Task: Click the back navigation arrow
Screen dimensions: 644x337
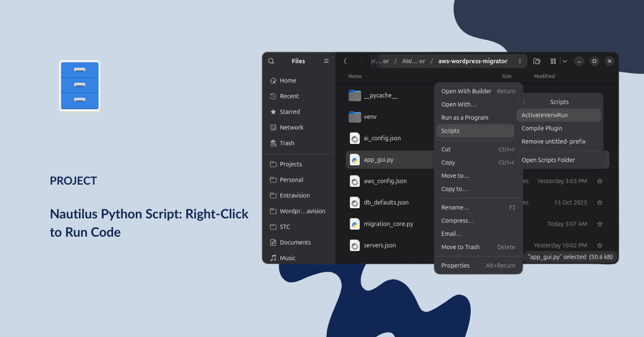Action: pyautogui.click(x=345, y=61)
